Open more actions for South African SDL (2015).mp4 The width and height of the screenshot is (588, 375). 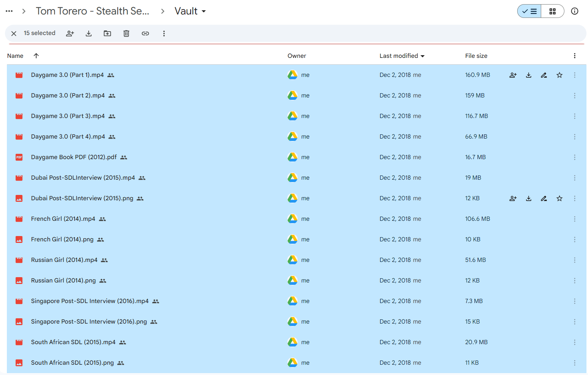coord(575,342)
